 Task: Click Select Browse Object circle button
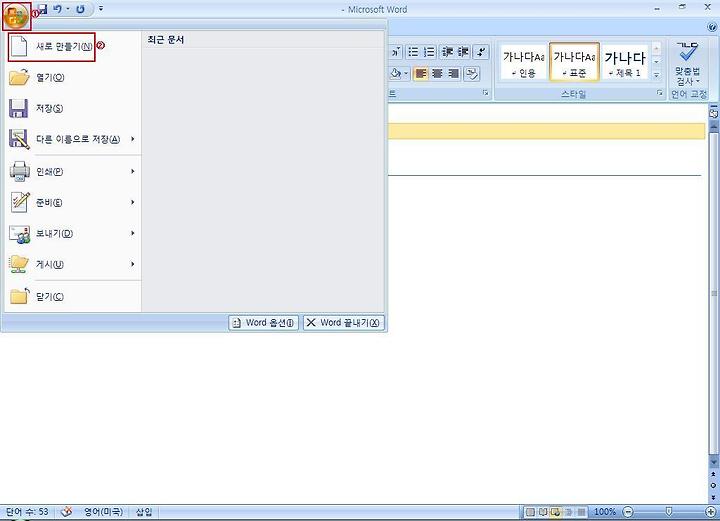point(713,486)
